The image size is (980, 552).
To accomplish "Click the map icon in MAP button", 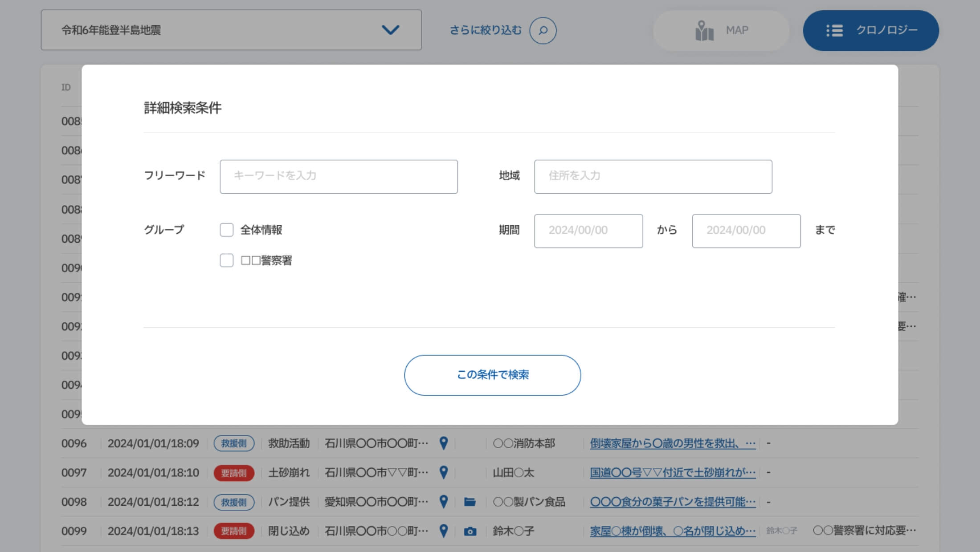I will click(x=704, y=31).
